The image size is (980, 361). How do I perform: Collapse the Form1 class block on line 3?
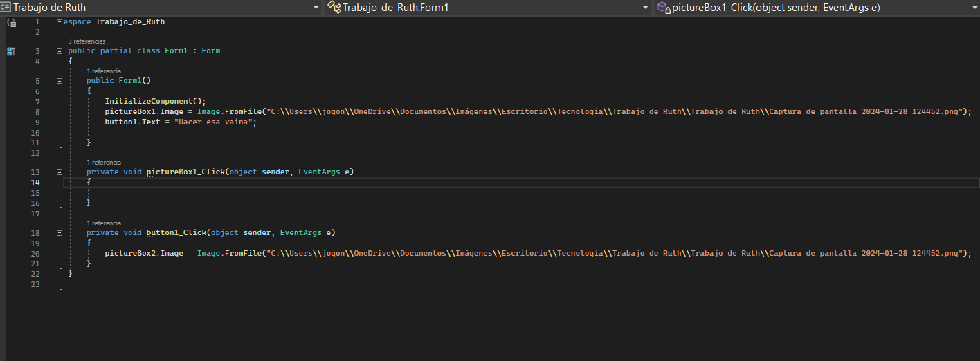(60, 51)
